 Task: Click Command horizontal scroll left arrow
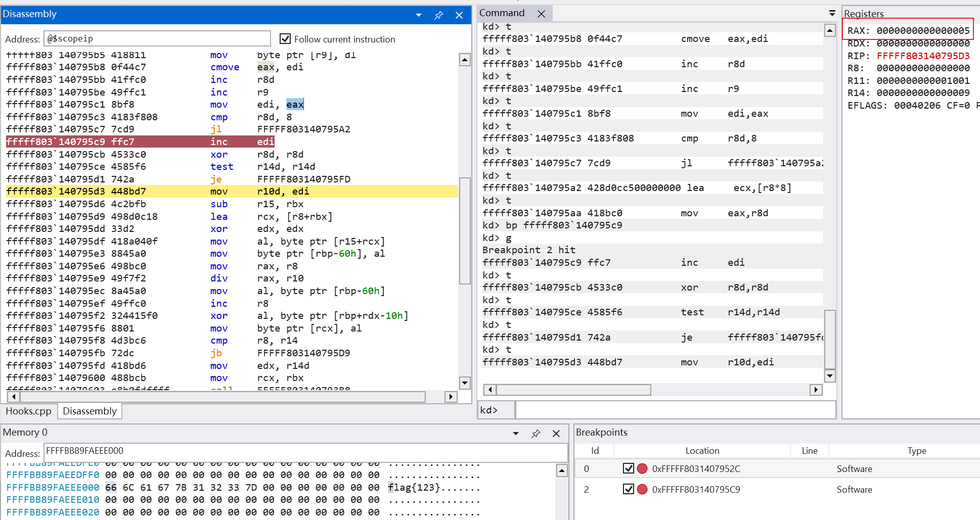(489, 390)
